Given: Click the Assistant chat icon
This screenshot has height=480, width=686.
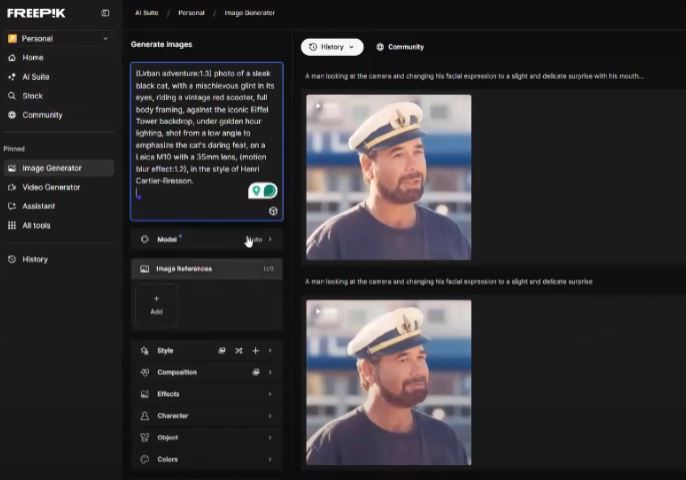Looking at the screenshot, I should pos(13,206).
